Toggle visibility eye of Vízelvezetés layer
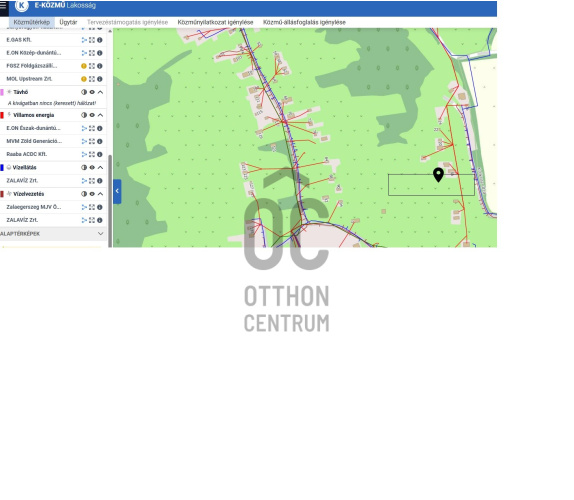574x500 pixels. (x=92, y=194)
